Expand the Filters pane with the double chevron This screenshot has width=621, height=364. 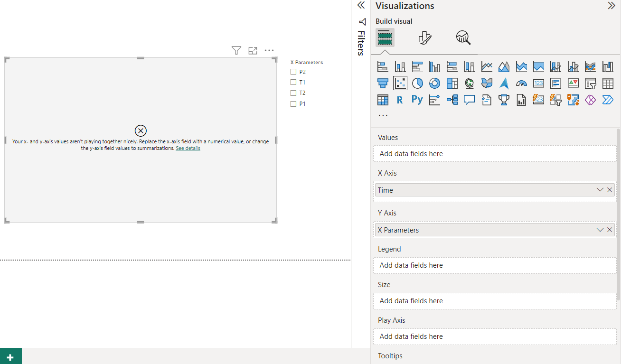361,5
